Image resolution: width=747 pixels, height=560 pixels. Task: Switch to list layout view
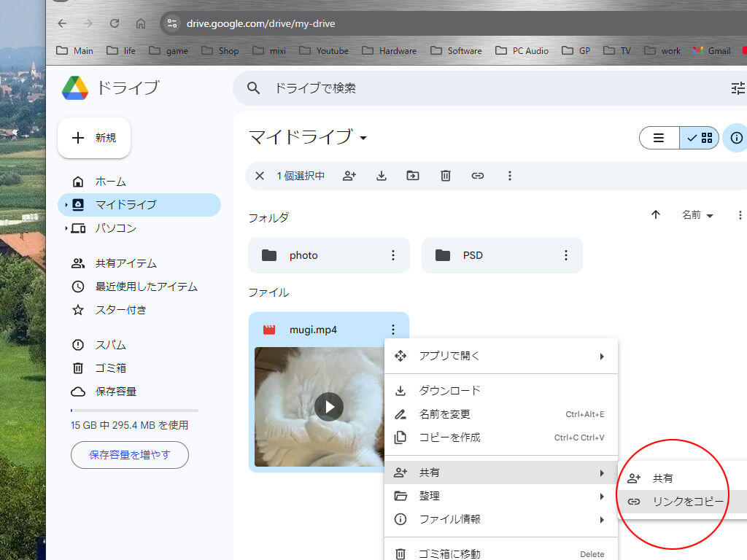(x=659, y=138)
